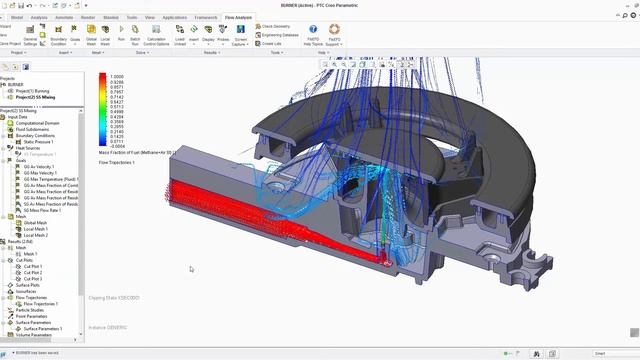Open the Display results tool
The width and height of the screenshot is (640, 360).
pyautogui.click(x=208, y=35)
